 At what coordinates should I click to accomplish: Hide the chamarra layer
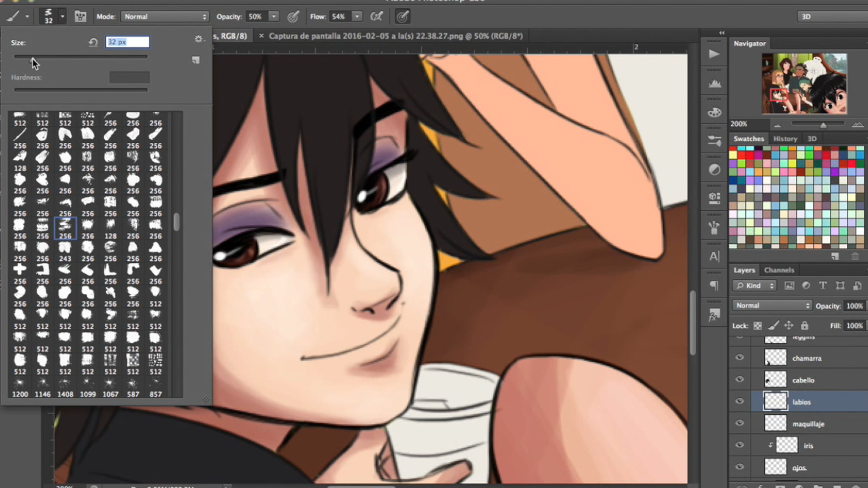pos(740,358)
